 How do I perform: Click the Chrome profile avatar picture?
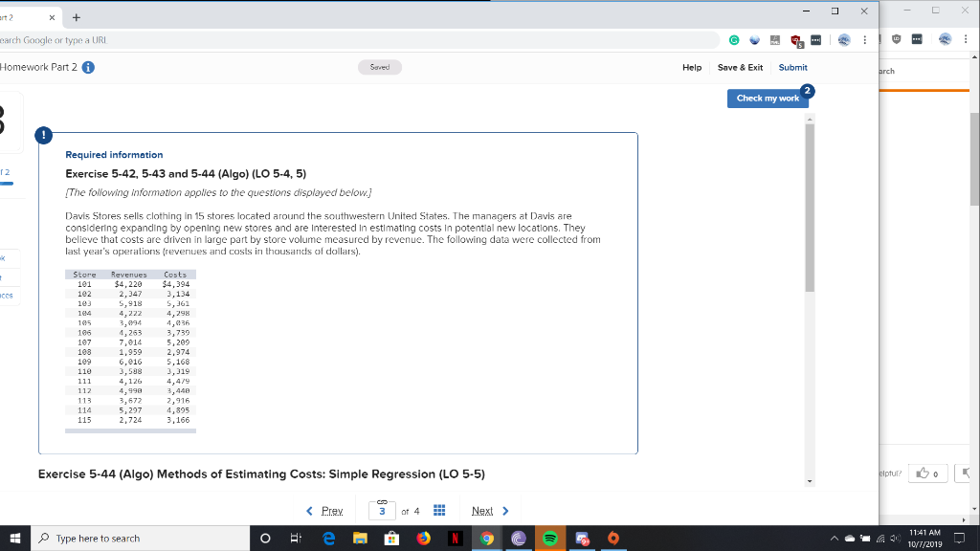(844, 39)
